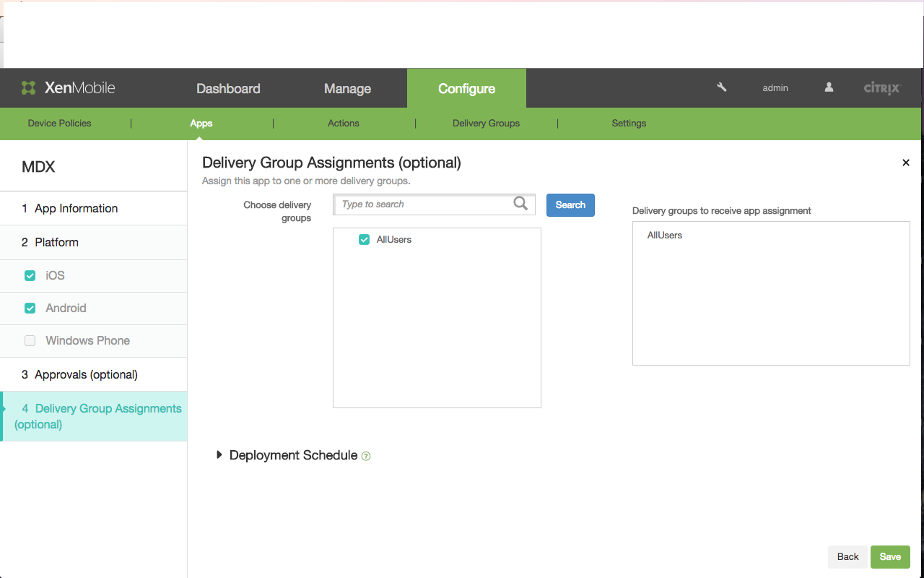The height and width of the screenshot is (578, 924).
Task: Uncheck the AllUsers delivery group
Action: pos(365,240)
